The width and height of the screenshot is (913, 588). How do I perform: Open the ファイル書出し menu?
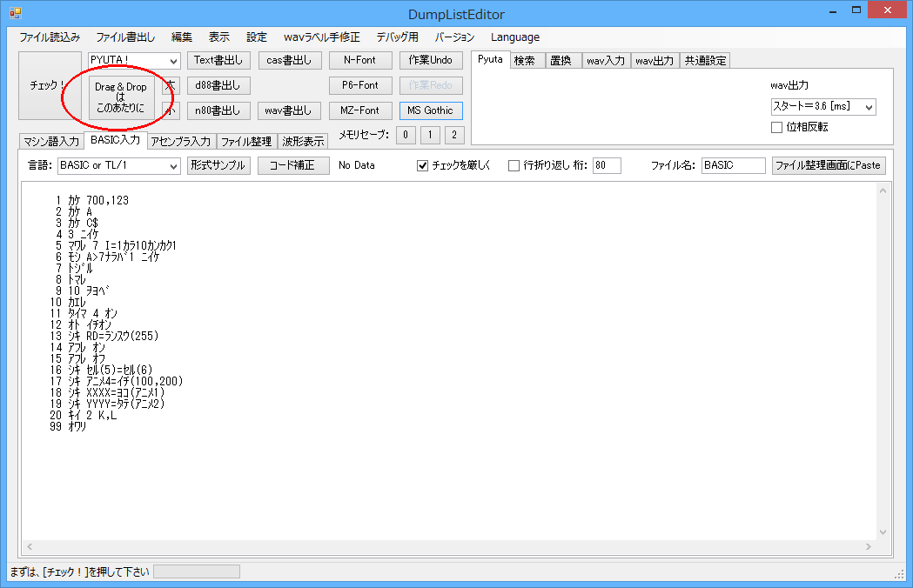pos(125,37)
